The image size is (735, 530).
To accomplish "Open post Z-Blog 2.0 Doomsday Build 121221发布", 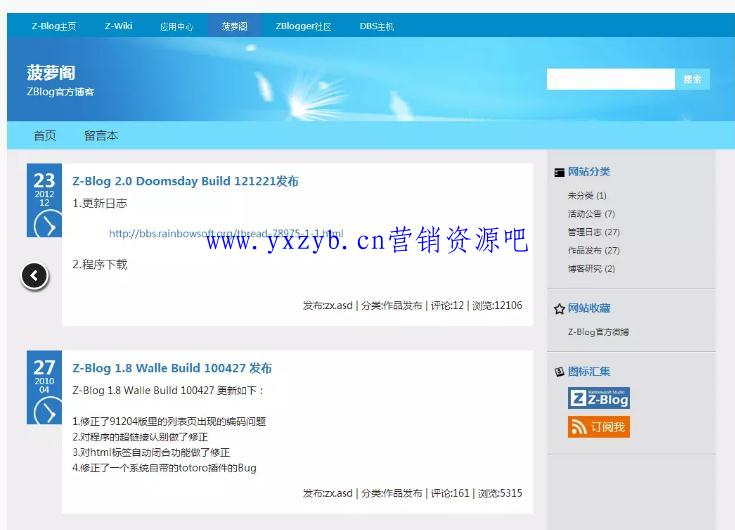I will point(185,181).
